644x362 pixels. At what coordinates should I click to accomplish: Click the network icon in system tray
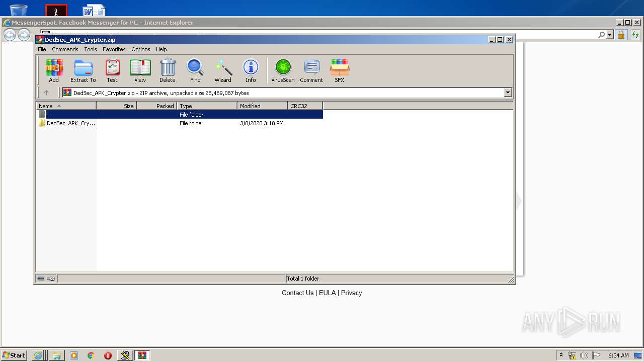point(572,355)
